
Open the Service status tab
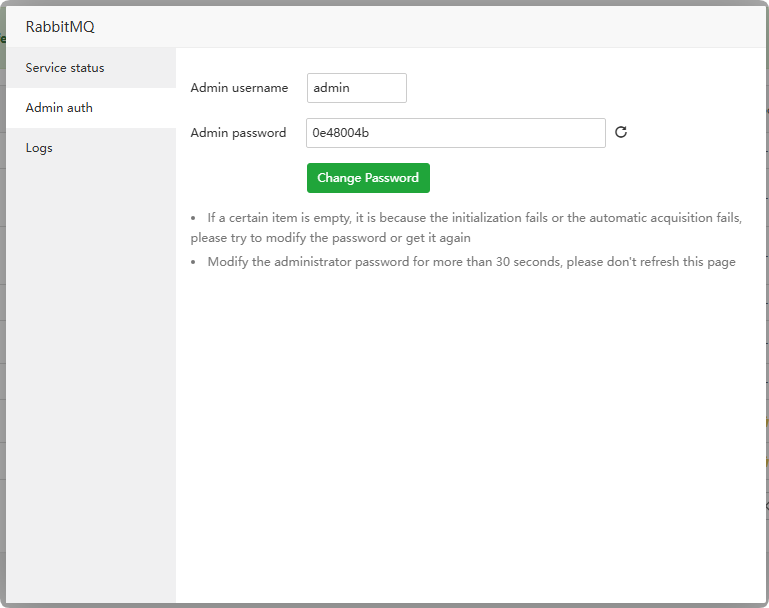pos(65,68)
